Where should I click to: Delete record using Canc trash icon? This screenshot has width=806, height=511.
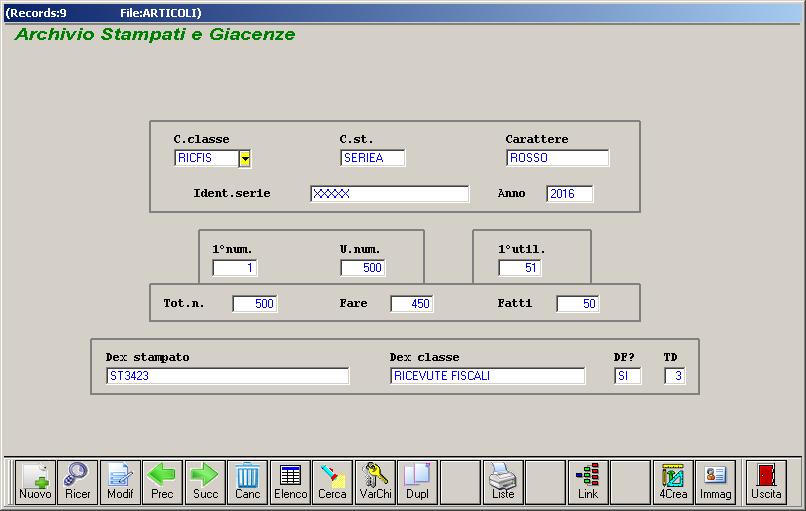(248, 481)
